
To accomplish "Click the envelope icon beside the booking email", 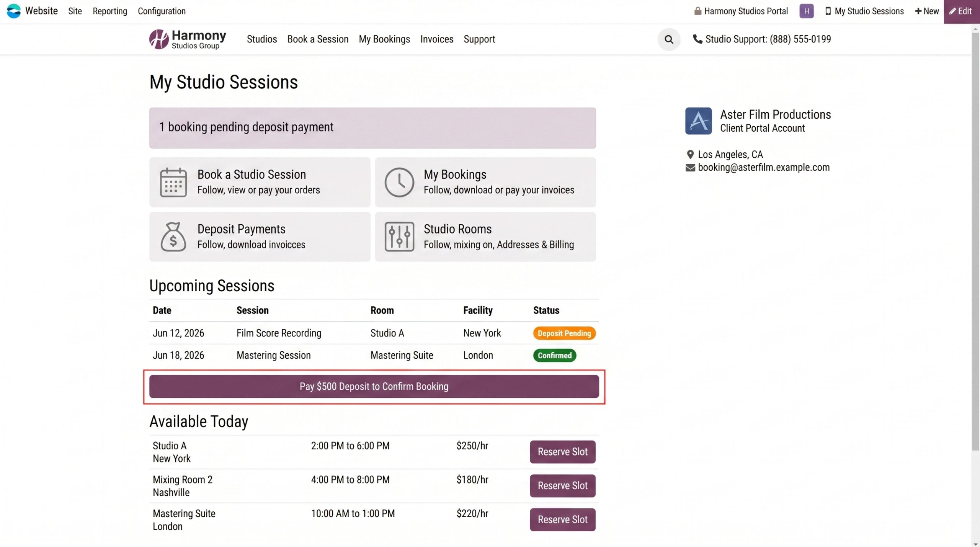I will pos(690,168).
